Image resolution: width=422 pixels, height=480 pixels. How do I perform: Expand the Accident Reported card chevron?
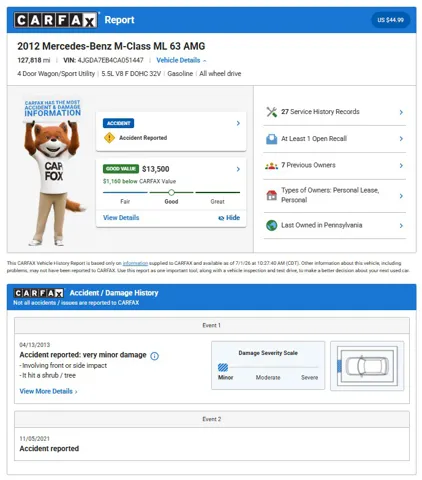coord(238,123)
